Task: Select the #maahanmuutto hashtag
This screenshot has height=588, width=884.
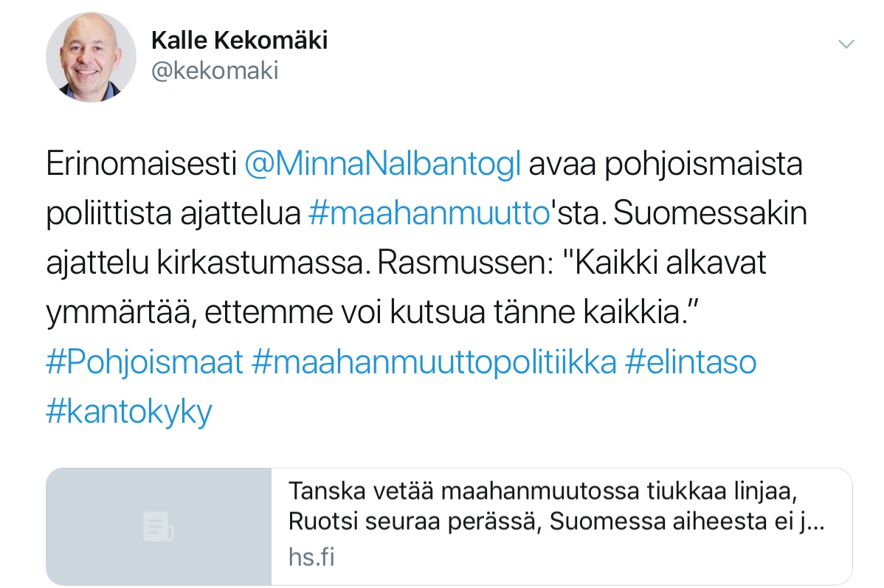Action: 426,214
